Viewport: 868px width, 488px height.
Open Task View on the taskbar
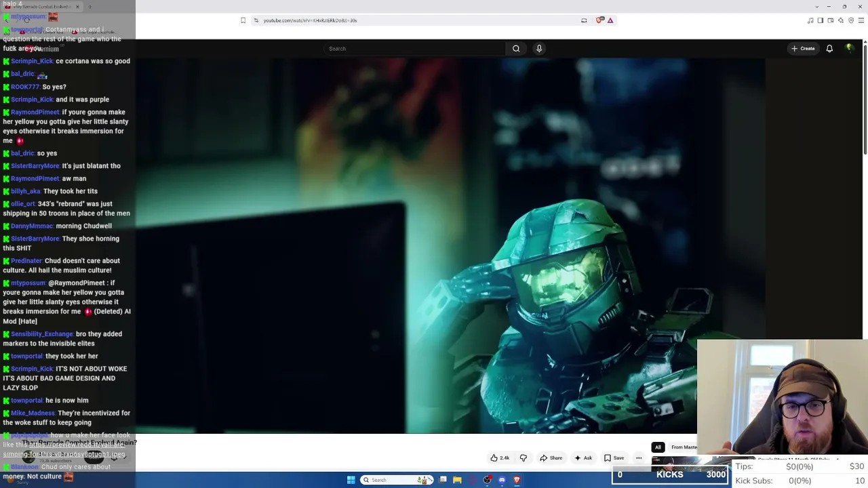[443, 480]
